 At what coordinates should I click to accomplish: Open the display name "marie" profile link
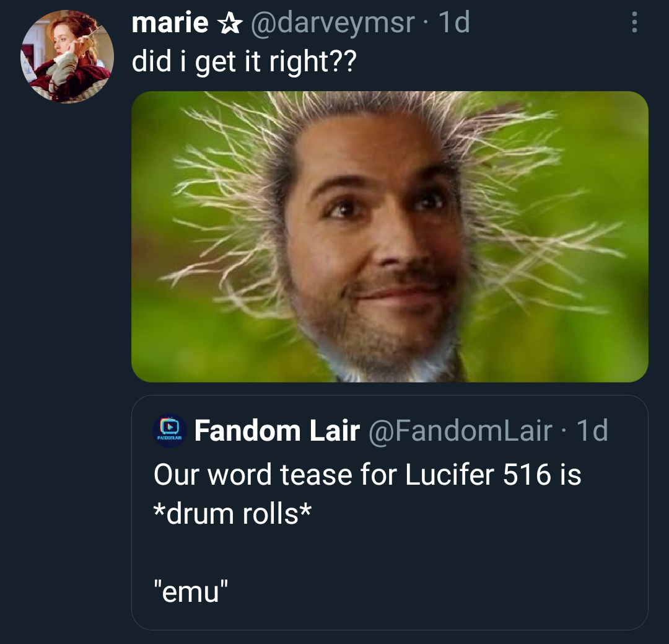[x=170, y=24]
